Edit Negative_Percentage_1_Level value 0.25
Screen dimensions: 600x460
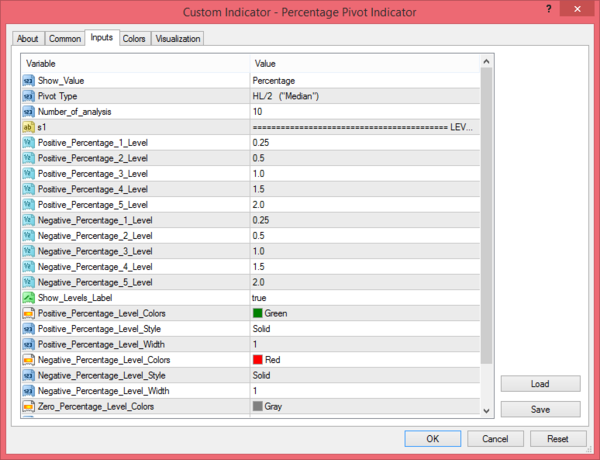pos(365,220)
